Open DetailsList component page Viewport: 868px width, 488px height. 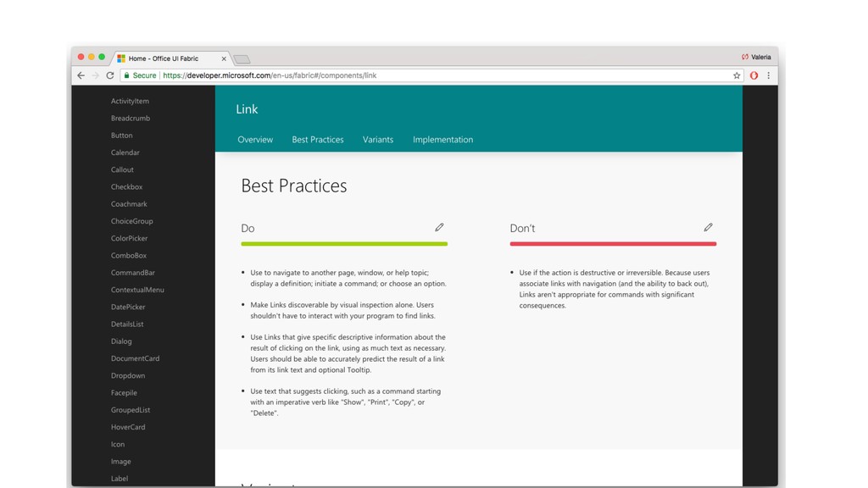127,324
